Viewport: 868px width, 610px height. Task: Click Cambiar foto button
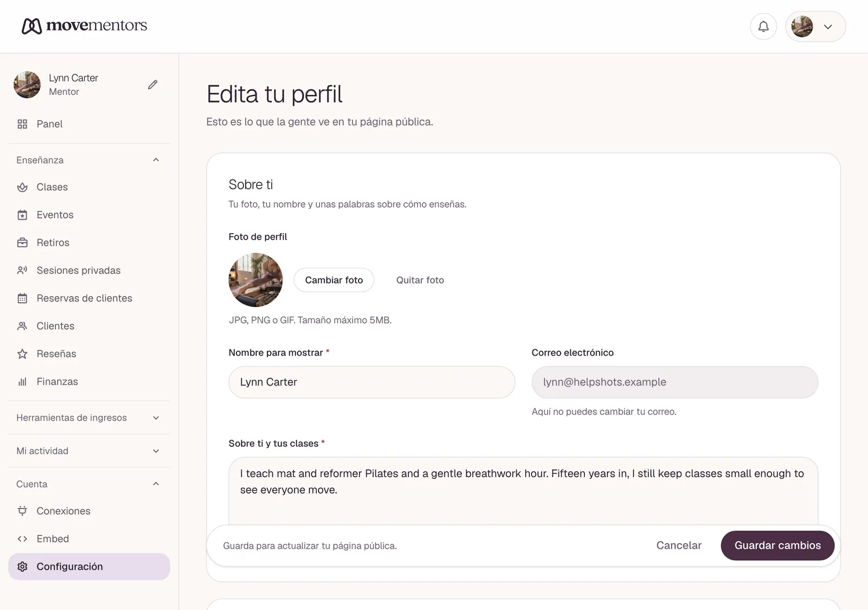[334, 280]
